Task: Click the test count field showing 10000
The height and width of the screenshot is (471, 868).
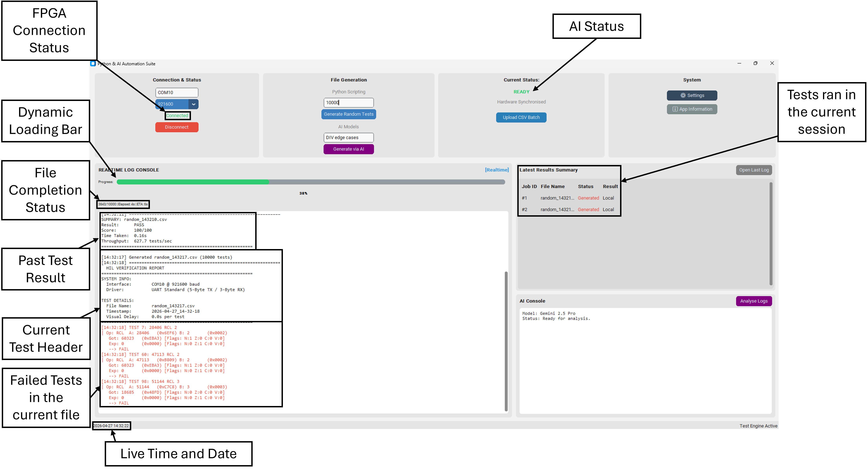Action: click(348, 102)
